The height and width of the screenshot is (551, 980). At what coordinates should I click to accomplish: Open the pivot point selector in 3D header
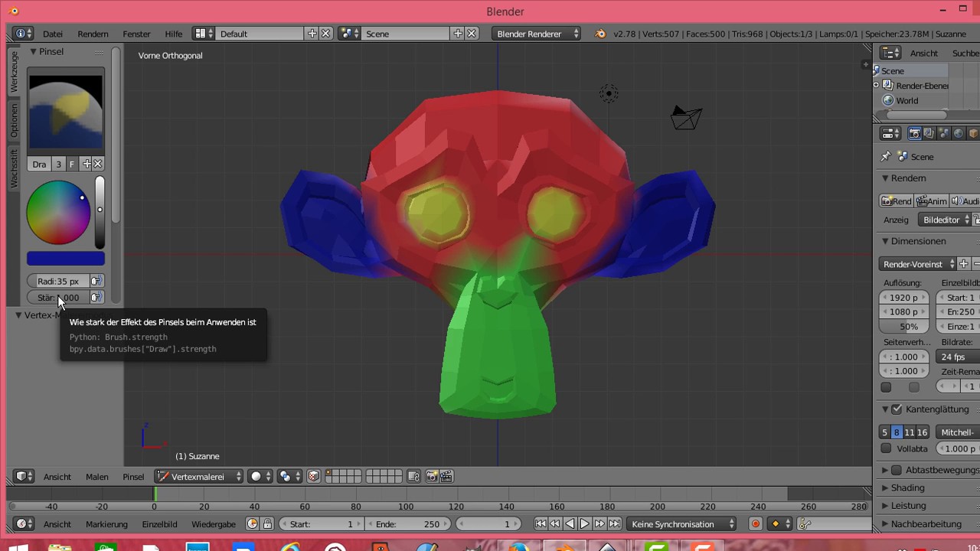pos(289,476)
